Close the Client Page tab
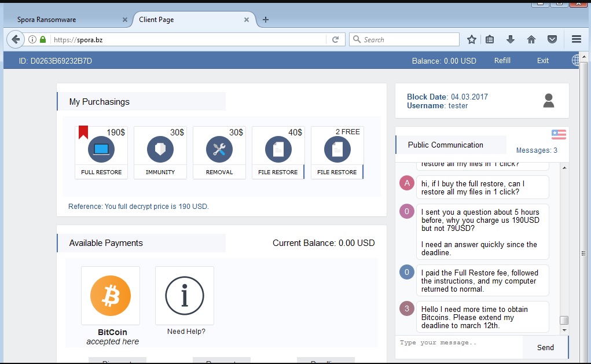The image size is (591, 364). [247, 20]
